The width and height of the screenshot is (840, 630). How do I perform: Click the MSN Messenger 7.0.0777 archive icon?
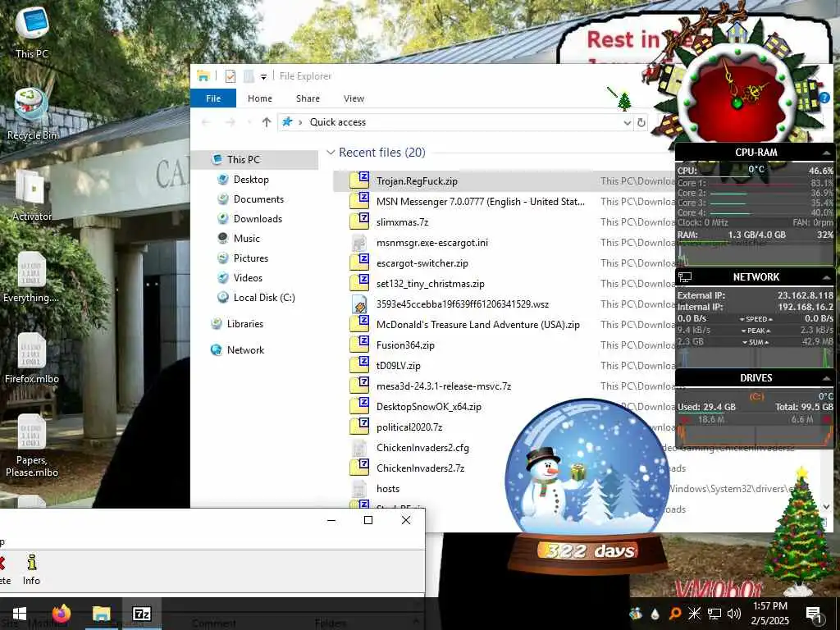pos(359,200)
